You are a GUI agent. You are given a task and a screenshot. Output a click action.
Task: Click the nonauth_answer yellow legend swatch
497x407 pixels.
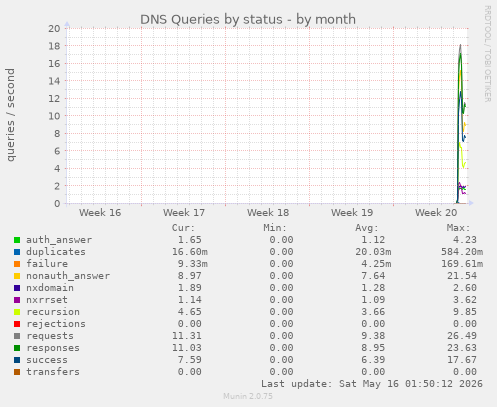click(17, 276)
